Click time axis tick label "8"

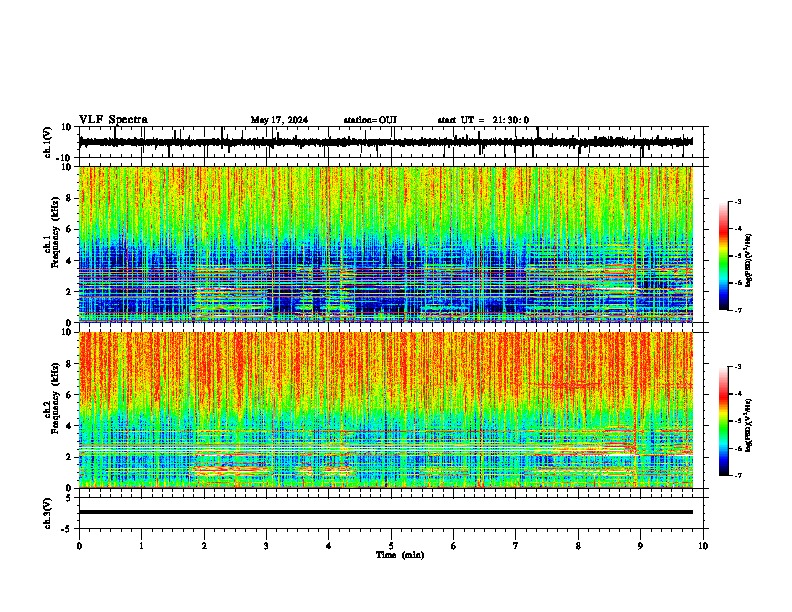click(x=578, y=546)
